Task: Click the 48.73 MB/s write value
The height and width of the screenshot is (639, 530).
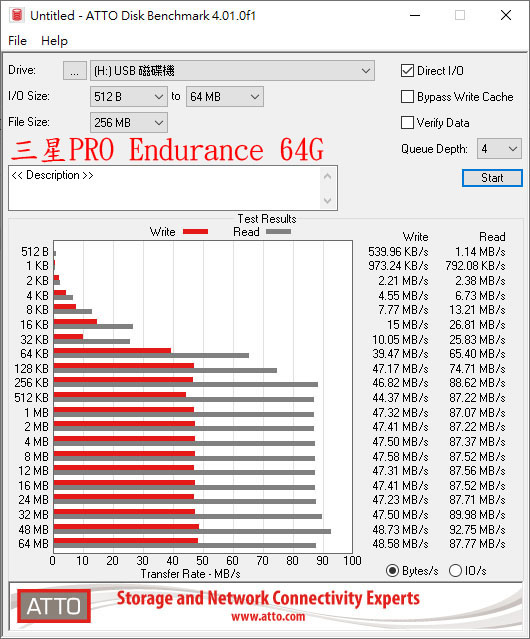Action: click(x=400, y=530)
